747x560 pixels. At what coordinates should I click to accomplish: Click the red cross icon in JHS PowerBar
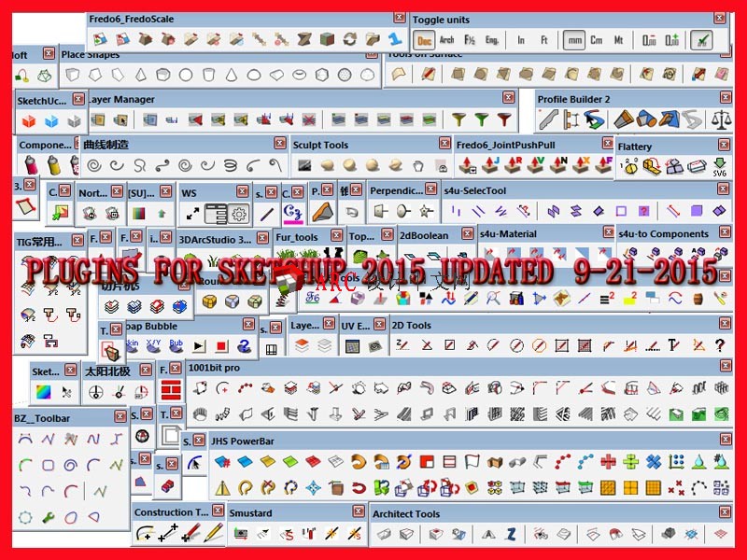(608, 461)
